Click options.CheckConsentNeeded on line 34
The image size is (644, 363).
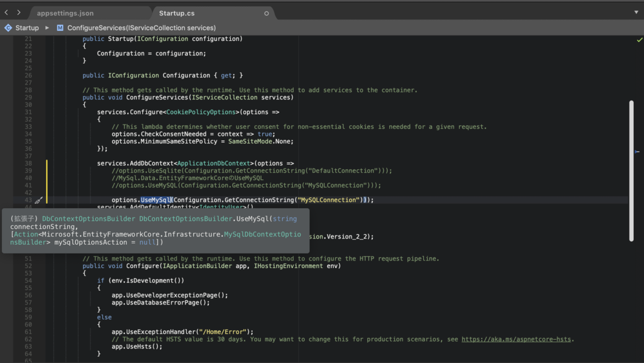pyautogui.click(x=159, y=134)
